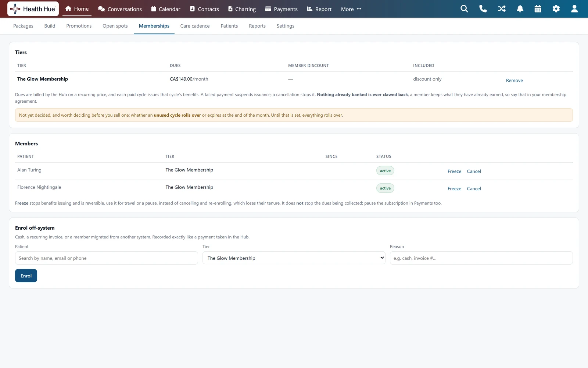Click The Glow Membership tier name in Tiers
Screen dimensions: 588x368
43,79
